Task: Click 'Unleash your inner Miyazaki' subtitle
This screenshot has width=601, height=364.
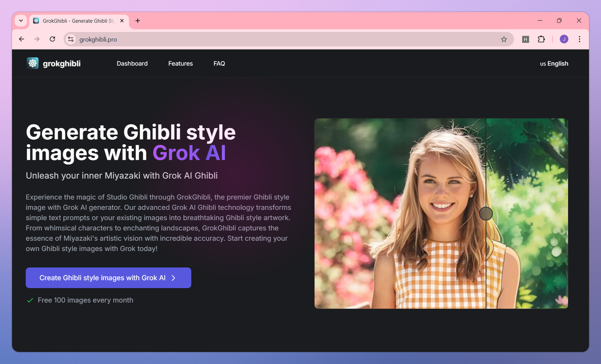Action: click(122, 176)
